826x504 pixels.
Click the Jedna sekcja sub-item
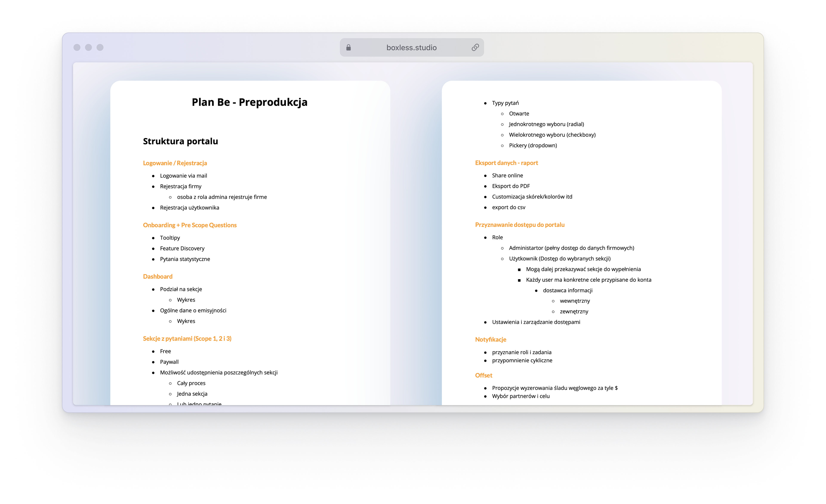pyautogui.click(x=192, y=394)
